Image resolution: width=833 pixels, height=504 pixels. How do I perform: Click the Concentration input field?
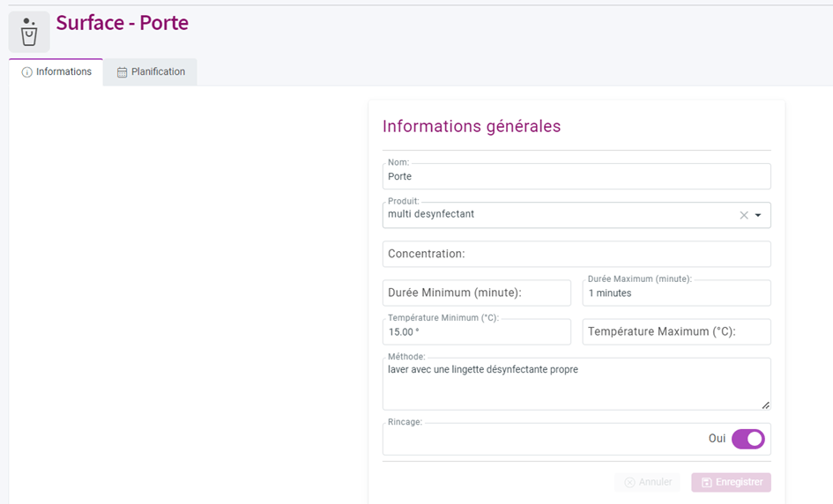click(x=576, y=254)
